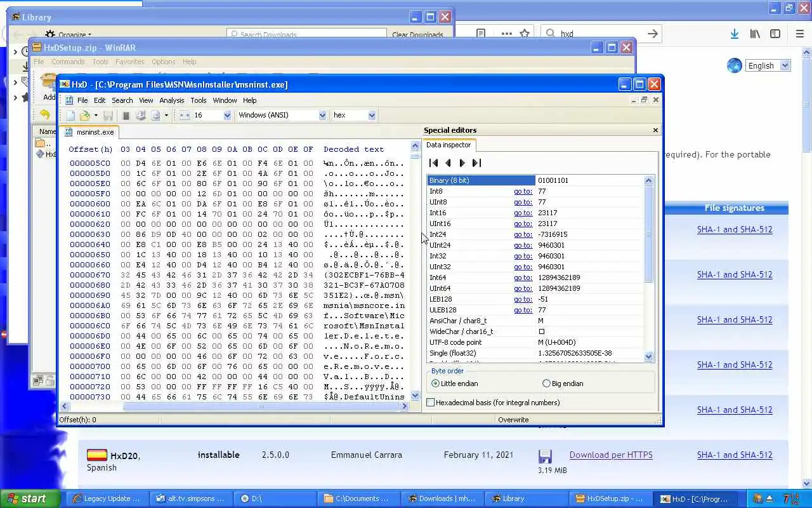Select the Single (float32) row
Screen dimensions: 812x508
(x=535, y=353)
